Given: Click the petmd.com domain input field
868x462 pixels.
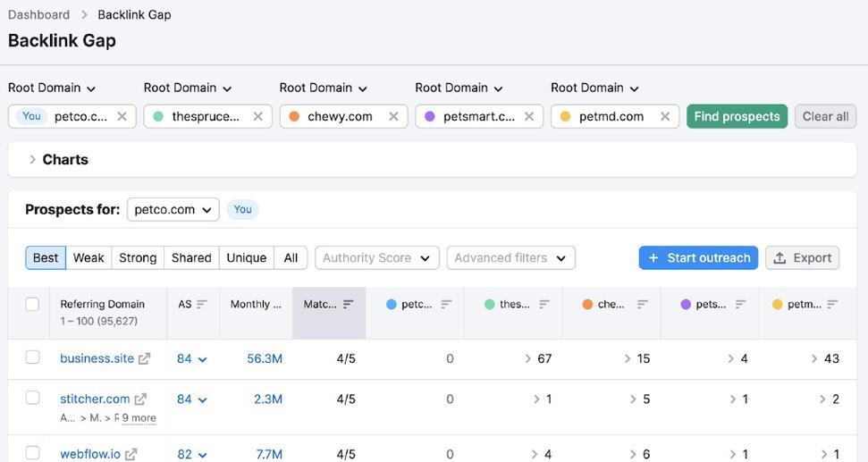Looking at the screenshot, I should pyautogui.click(x=615, y=116).
